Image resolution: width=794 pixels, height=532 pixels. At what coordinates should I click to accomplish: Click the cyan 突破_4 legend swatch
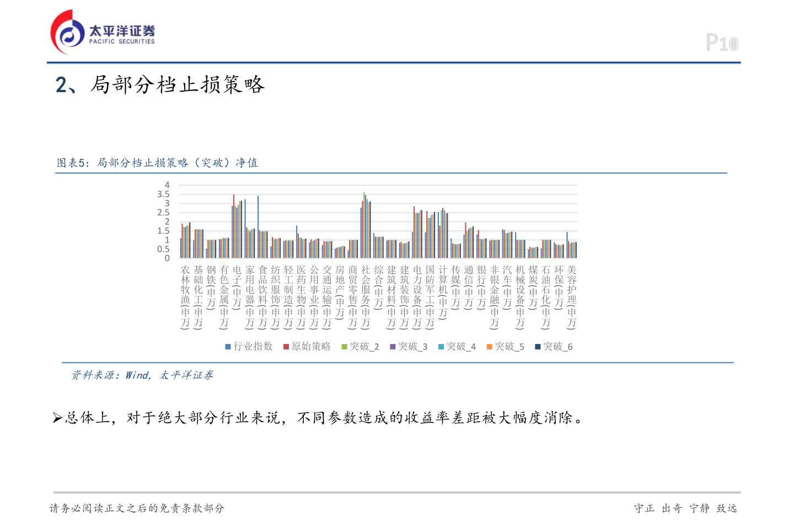(x=441, y=347)
